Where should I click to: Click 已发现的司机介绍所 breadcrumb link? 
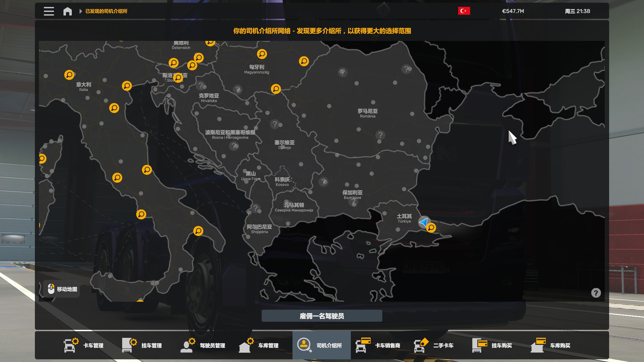(x=106, y=11)
